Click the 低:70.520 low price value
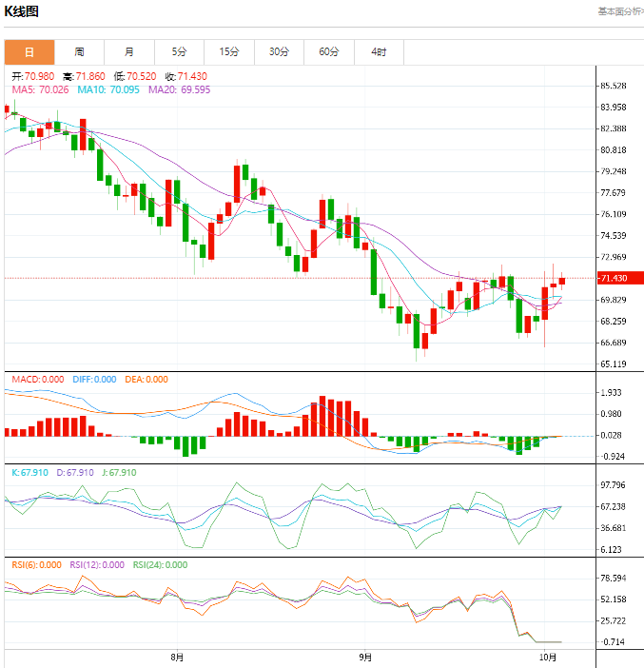This screenshot has width=644, height=668. [135, 77]
